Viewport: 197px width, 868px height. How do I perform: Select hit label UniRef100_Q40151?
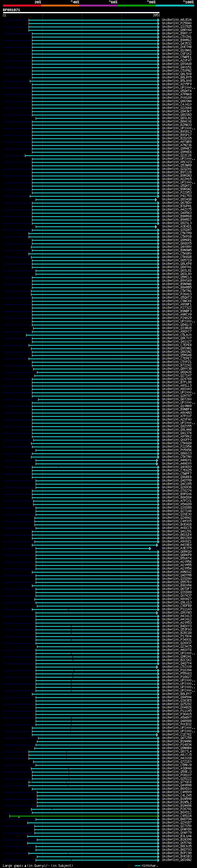[x=177, y=67]
